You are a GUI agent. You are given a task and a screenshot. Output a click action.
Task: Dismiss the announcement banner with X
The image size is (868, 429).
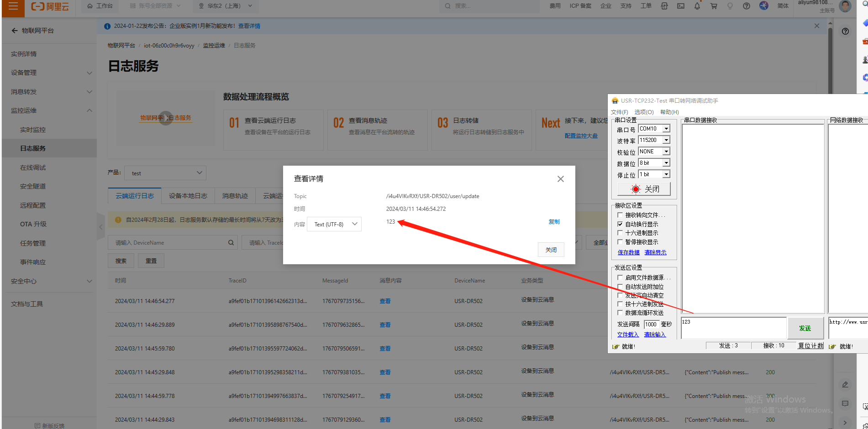point(817,26)
